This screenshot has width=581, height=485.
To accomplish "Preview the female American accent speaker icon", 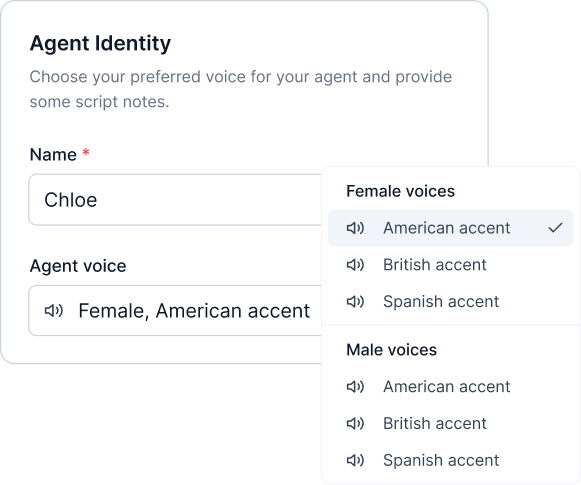I will (x=355, y=228).
